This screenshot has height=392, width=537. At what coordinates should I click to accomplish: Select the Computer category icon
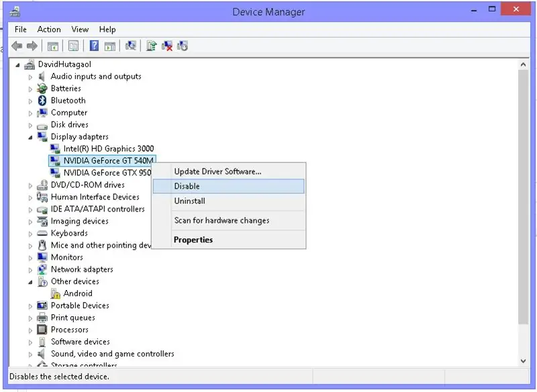tap(42, 112)
